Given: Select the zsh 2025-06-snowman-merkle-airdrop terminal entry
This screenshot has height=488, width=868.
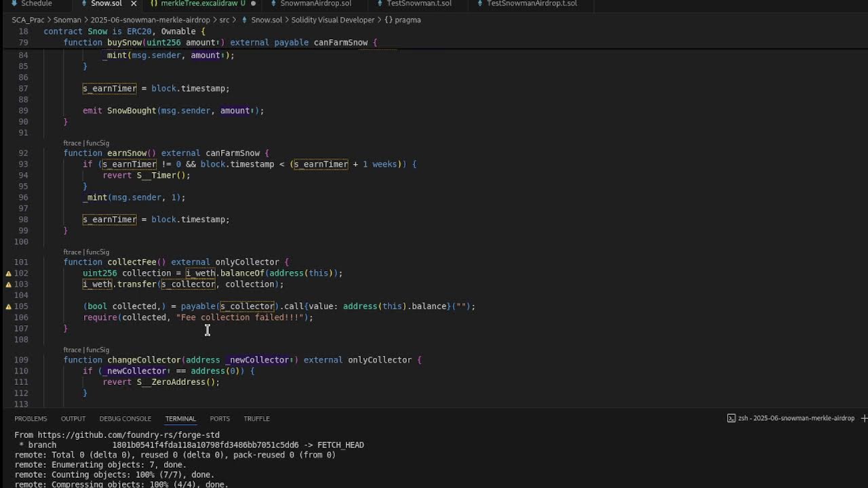Looking at the screenshot, I should (x=791, y=418).
